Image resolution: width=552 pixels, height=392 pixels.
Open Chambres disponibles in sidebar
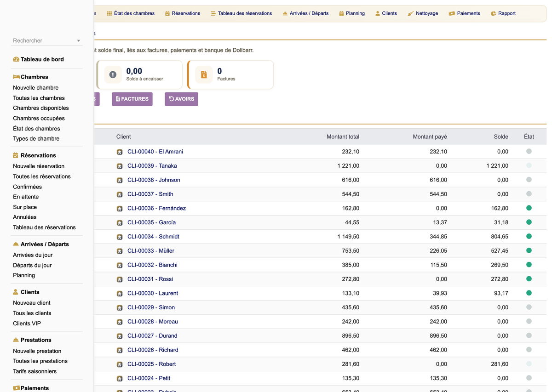click(x=41, y=108)
